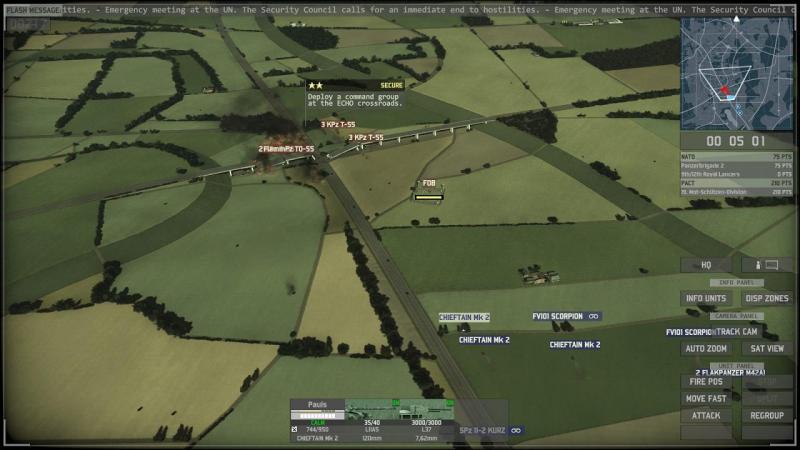Select FV101 SCORPION label beside TRACK CAM
The height and width of the screenshot is (450, 800).
688,332
